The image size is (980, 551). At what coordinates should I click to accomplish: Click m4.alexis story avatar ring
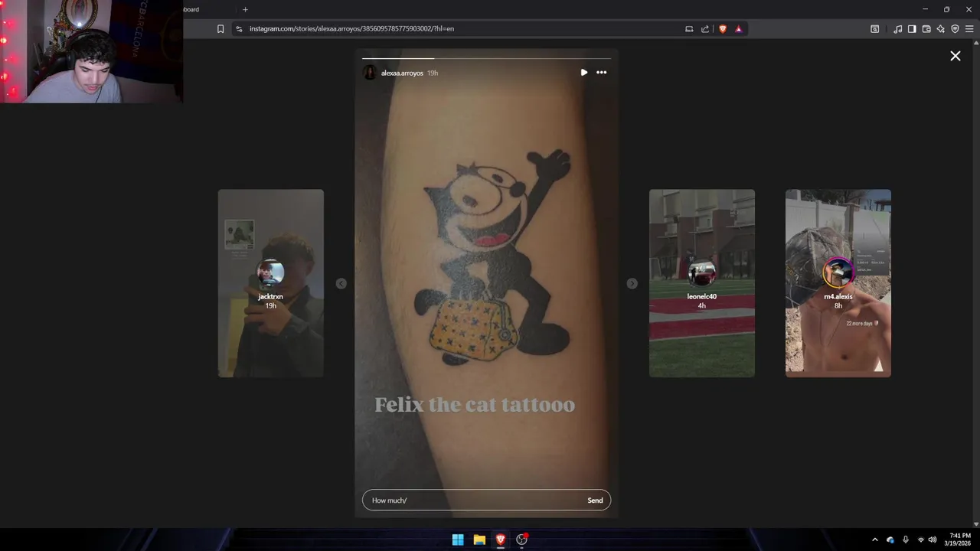pos(838,273)
